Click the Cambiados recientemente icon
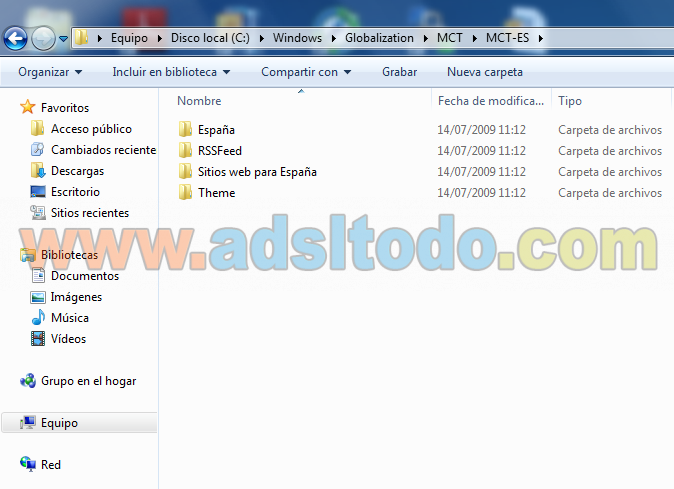Screen dimensions: 674x489 37,149
